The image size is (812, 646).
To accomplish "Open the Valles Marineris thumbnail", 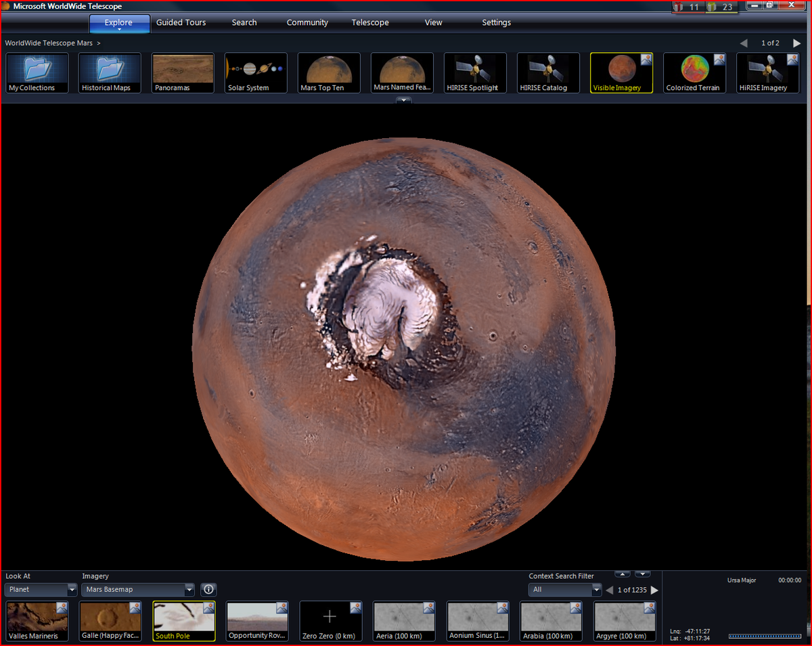I will [37, 621].
